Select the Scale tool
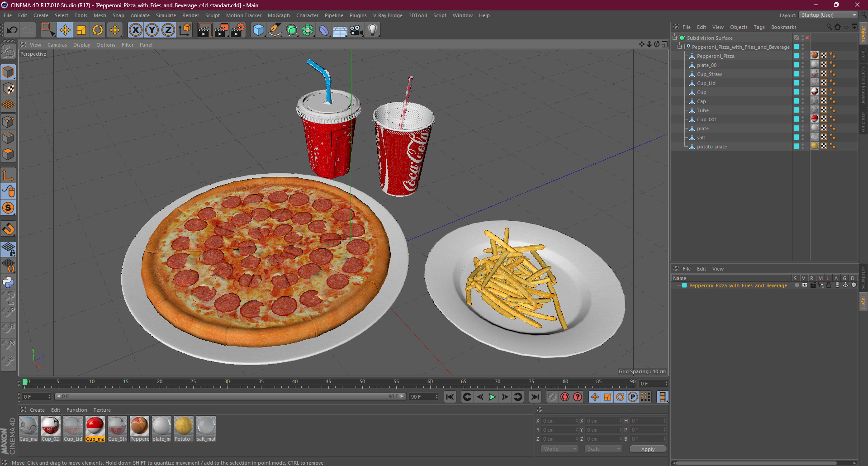The image size is (868, 466). pyautogui.click(x=81, y=30)
